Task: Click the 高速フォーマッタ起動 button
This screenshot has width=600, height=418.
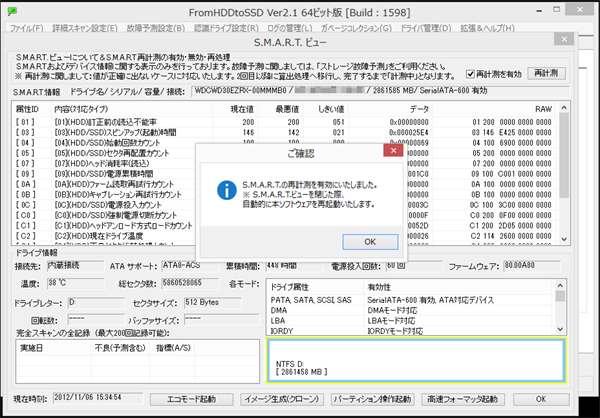Action: point(463,399)
